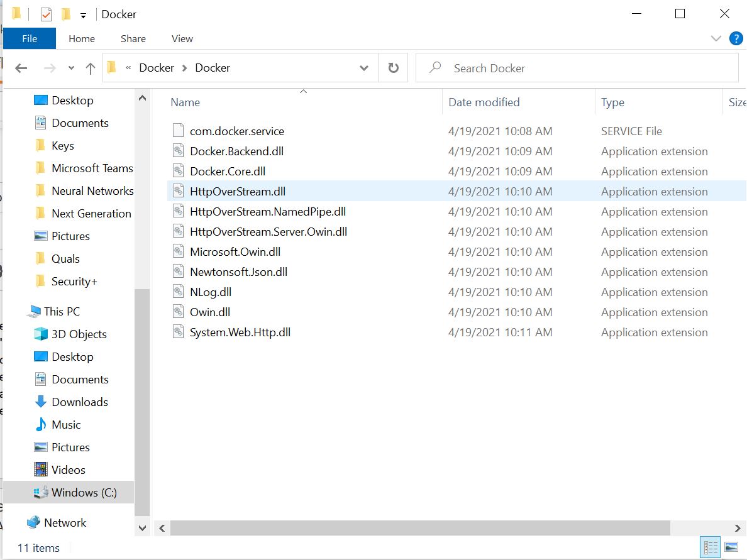
Task: Sort by Date modified column header
Action: [484, 102]
